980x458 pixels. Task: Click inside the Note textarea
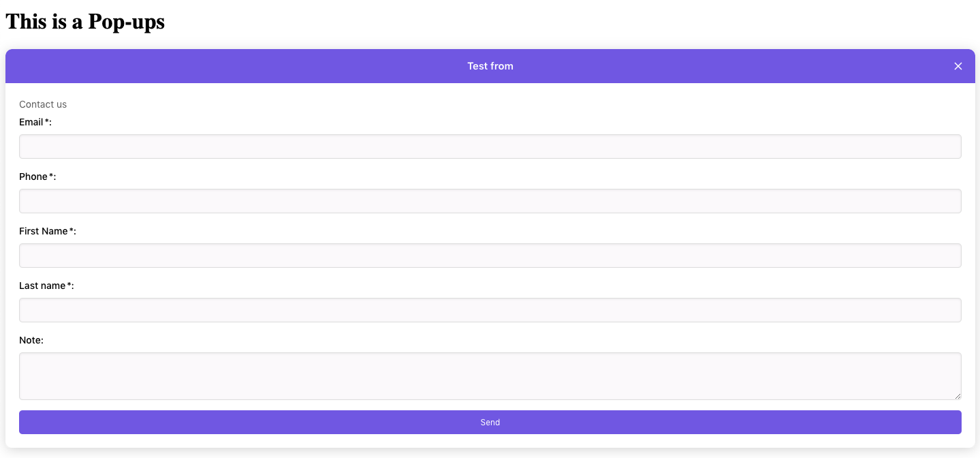pos(490,376)
